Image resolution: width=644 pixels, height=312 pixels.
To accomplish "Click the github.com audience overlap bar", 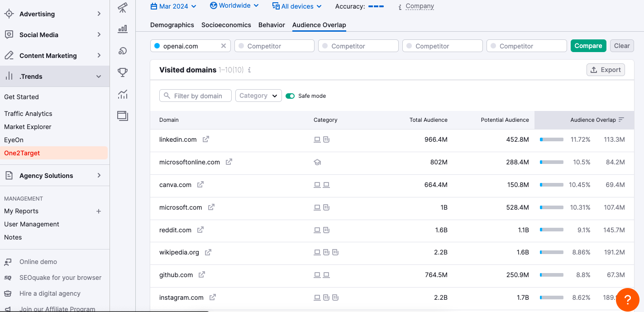I will pyautogui.click(x=552, y=275).
